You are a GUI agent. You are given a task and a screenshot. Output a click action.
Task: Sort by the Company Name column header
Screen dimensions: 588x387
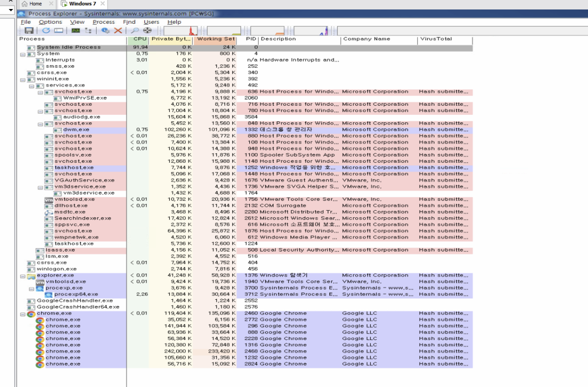(379, 39)
